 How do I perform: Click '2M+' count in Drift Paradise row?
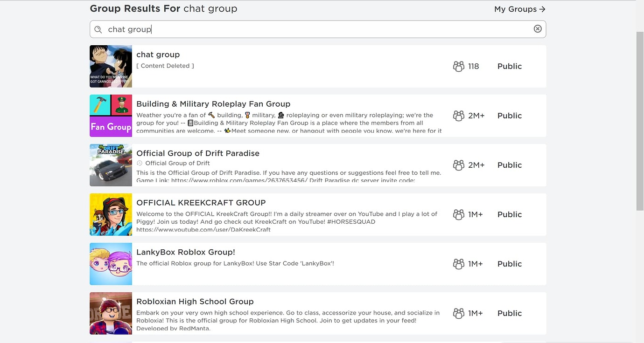coord(476,165)
